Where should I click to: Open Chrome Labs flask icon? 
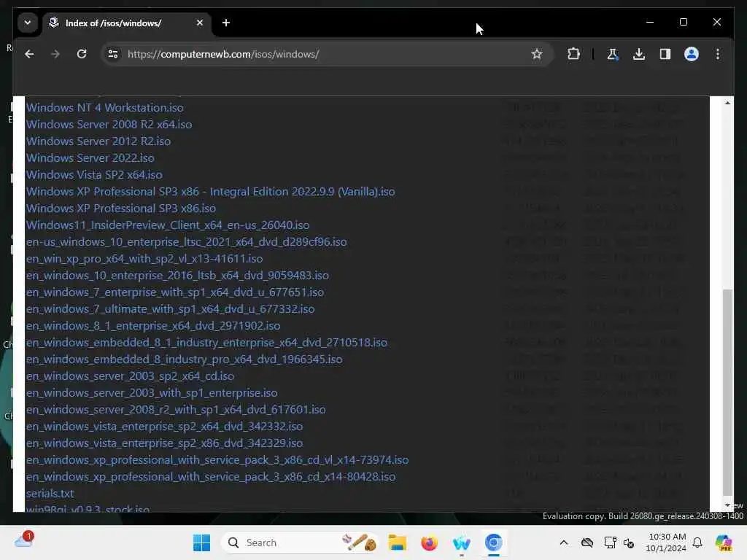click(x=613, y=54)
